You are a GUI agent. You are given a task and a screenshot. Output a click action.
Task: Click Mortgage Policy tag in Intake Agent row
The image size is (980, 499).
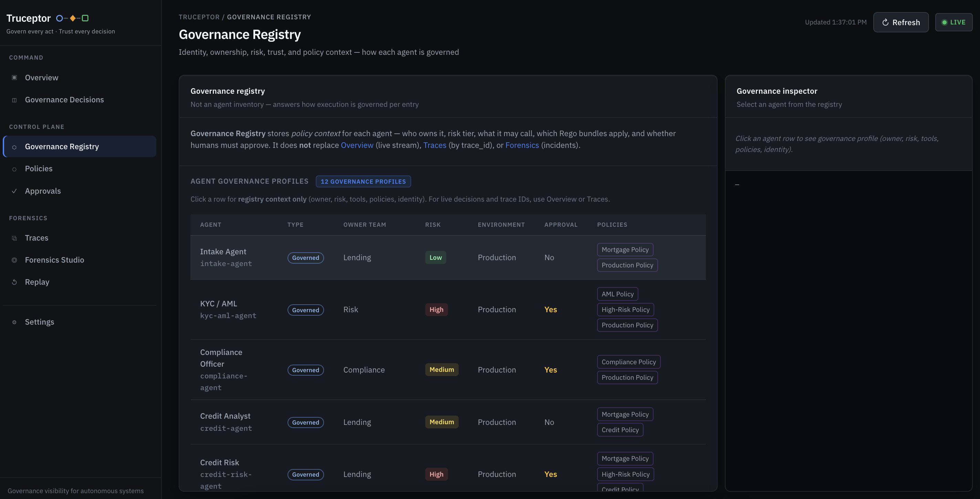[625, 250]
